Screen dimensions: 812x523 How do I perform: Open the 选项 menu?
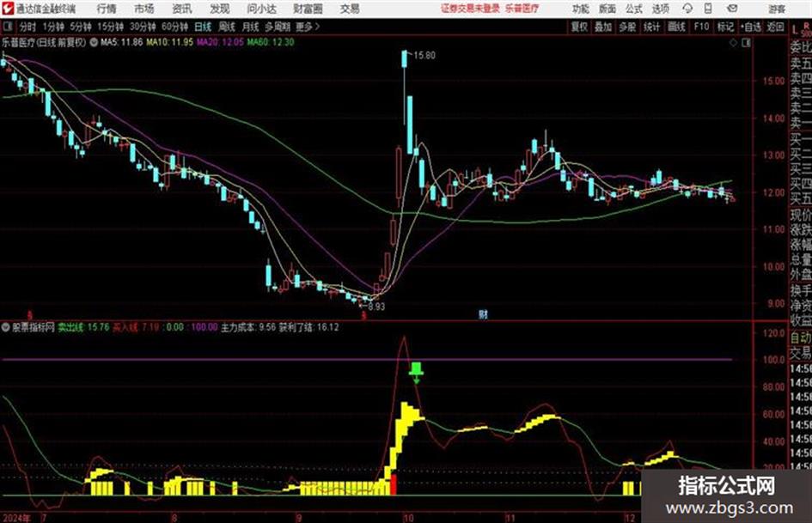(660, 9)
